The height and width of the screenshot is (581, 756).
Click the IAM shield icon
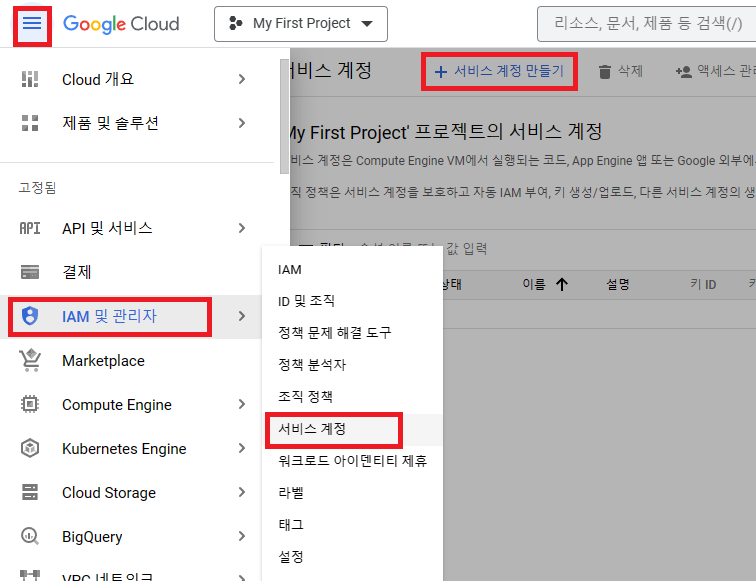click(30, 316)
